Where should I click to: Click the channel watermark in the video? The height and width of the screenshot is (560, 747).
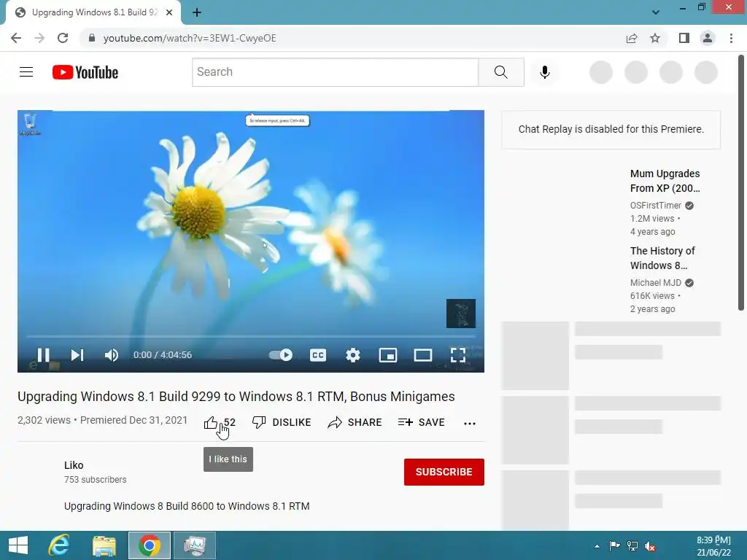(x=461, y=314)
